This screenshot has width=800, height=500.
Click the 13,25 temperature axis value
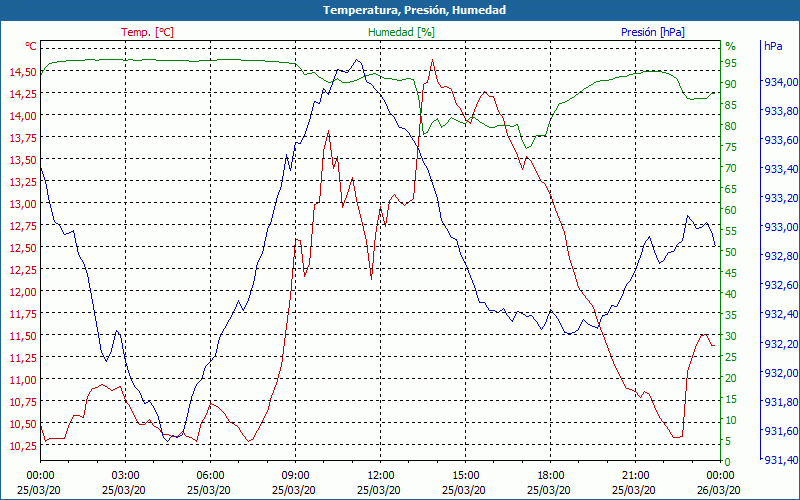click(x=23, y=182)
